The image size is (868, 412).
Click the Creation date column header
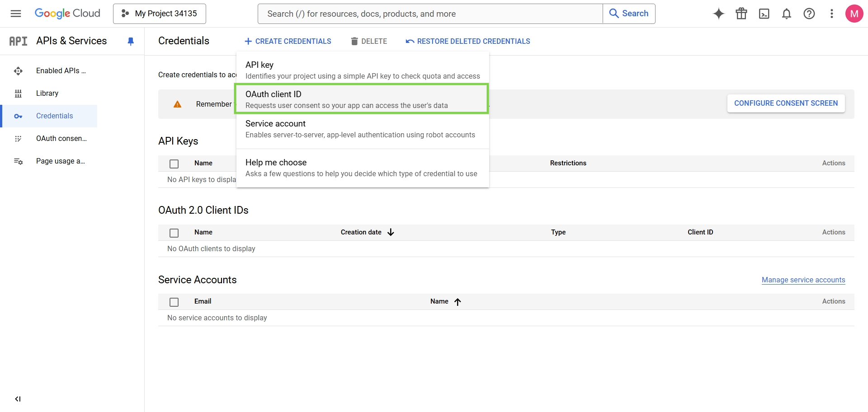click(361, 232)
